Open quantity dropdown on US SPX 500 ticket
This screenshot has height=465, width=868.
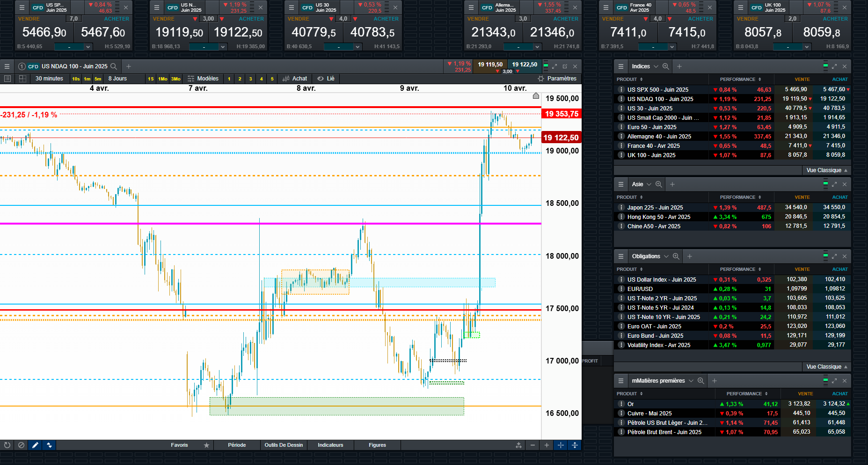click(x=88, y=47)
